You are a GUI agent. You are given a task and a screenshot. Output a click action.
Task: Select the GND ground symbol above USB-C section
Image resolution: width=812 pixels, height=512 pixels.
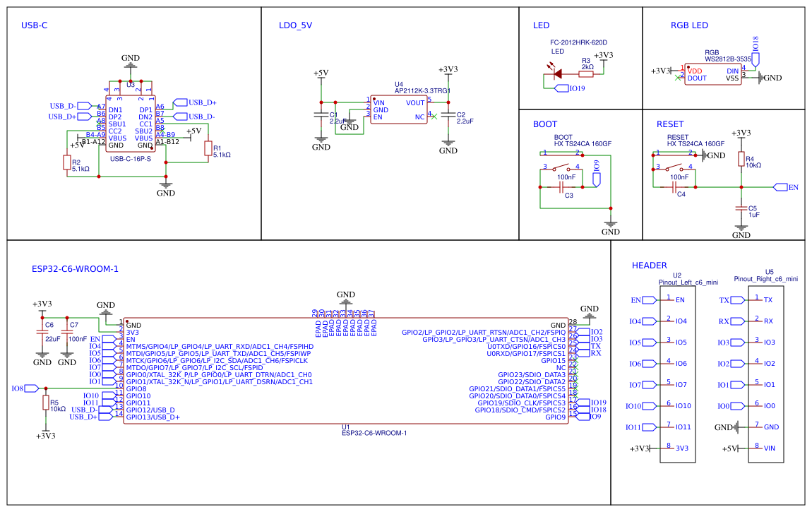pos(130,65)
